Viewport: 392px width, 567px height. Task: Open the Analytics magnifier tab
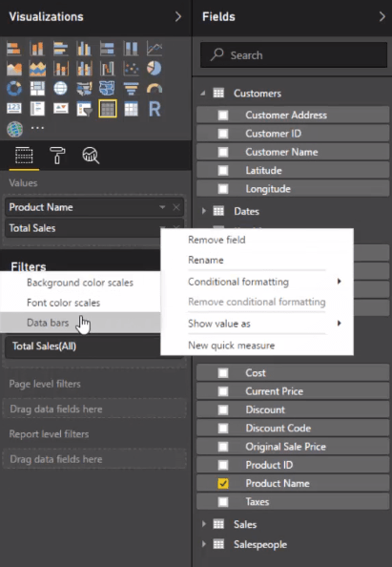(x=91, y=156)
